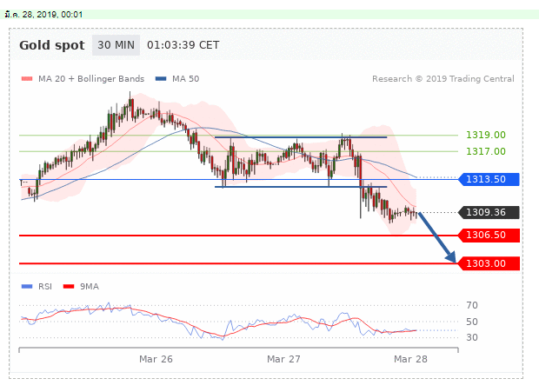Click the red 1306.50 support price tag
This screenshot has width=539, height=392.
489,235
